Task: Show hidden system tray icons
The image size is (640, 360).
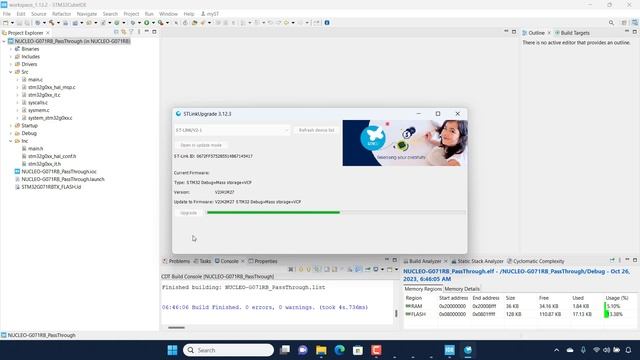Action: [556, 350]
